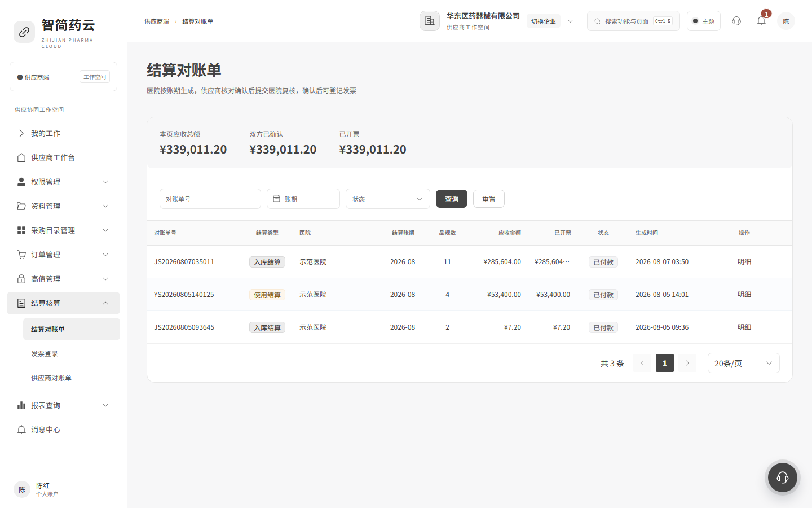Click the 应收金额 column header

click(510, 233)
